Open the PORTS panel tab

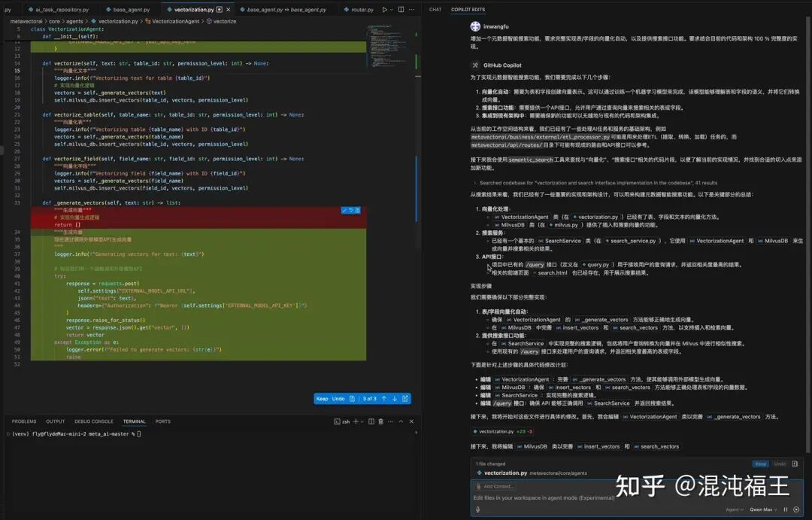coord(162,421)
